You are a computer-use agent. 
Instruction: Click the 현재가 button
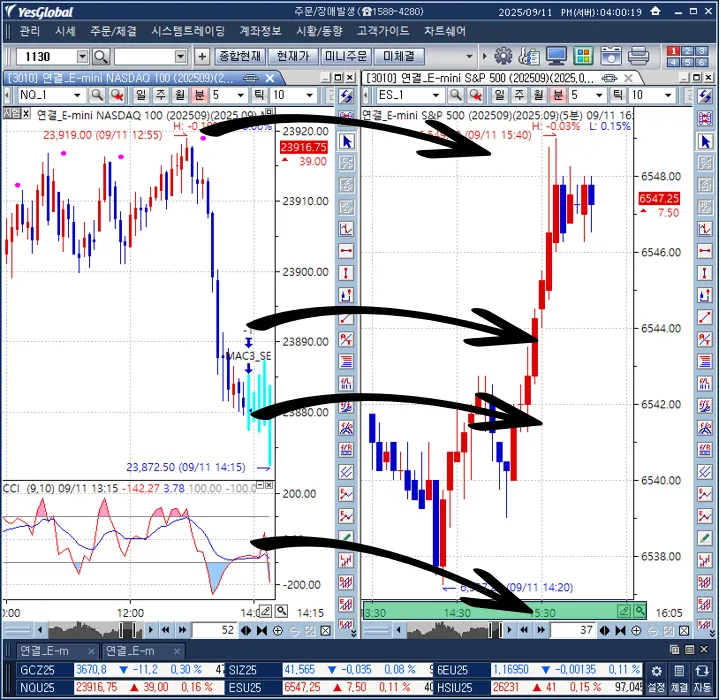293,56
